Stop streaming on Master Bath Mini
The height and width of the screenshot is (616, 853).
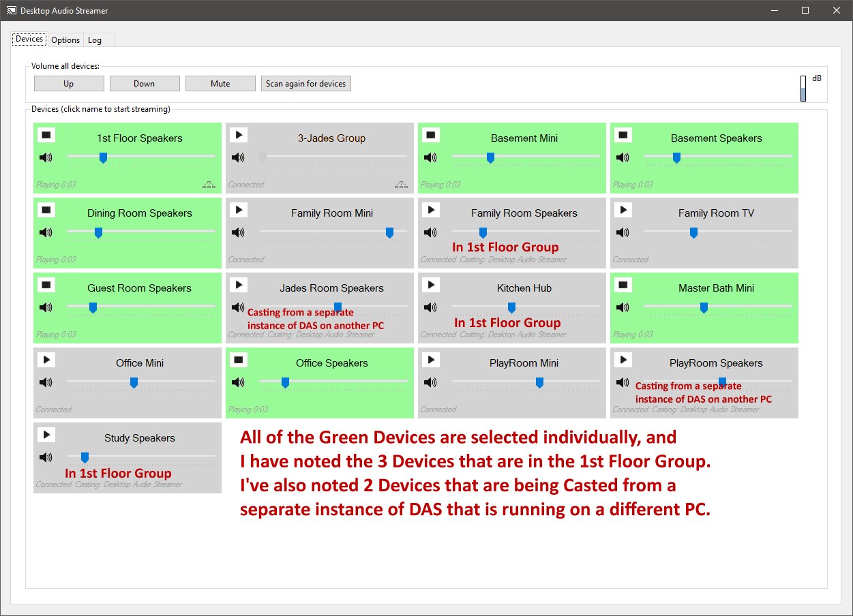[x=623, y=285]
